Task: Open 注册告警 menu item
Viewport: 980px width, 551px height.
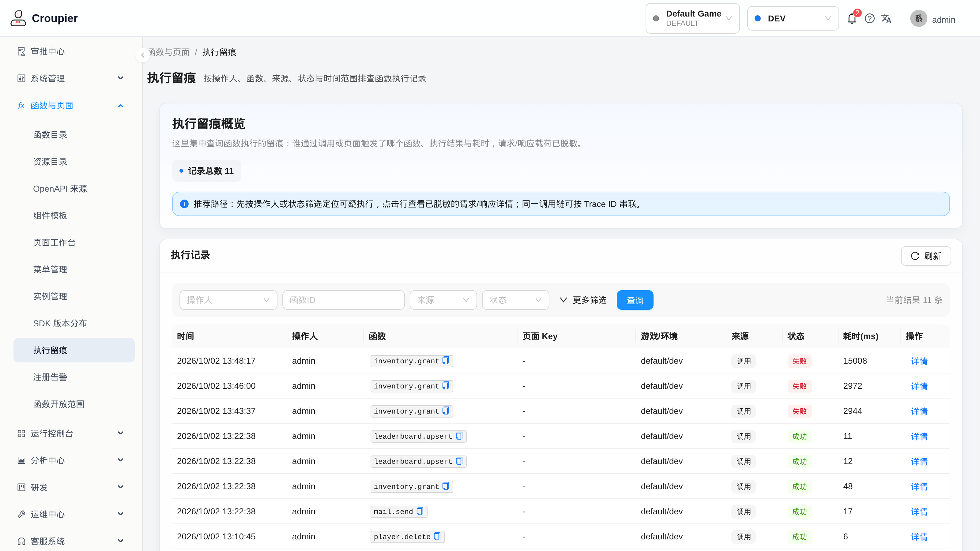Action: [74, 377]
